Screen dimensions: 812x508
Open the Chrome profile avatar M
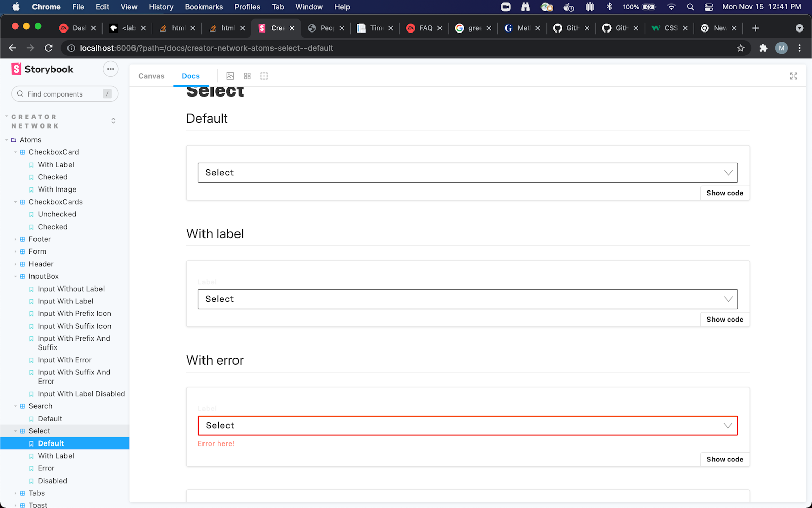782,48
